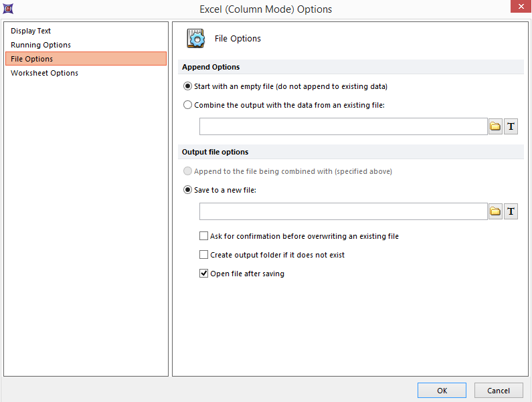Viewport: 532px width, 402px height.
Task: Go to Worksheet Options page
Action: (44, 73)
